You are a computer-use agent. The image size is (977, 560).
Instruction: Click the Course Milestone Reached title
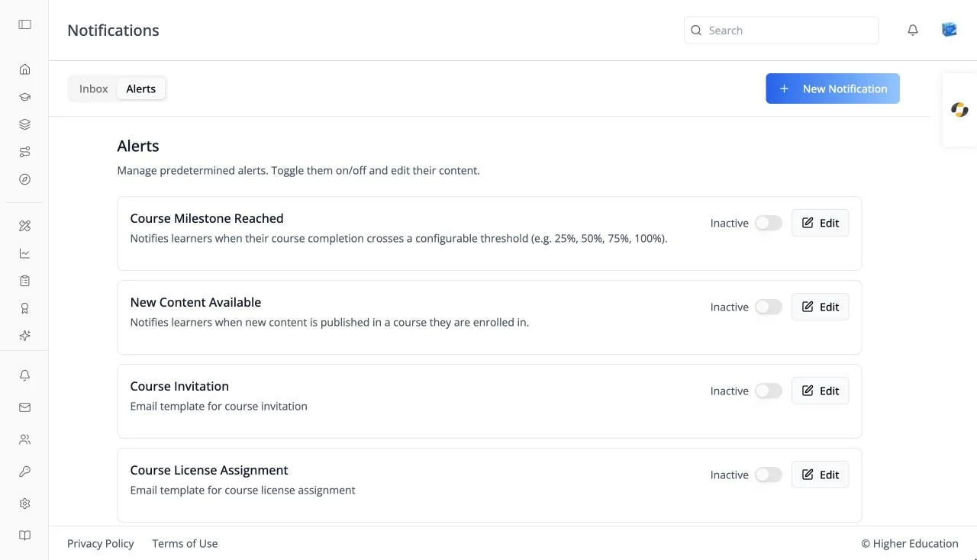(207, 218)
